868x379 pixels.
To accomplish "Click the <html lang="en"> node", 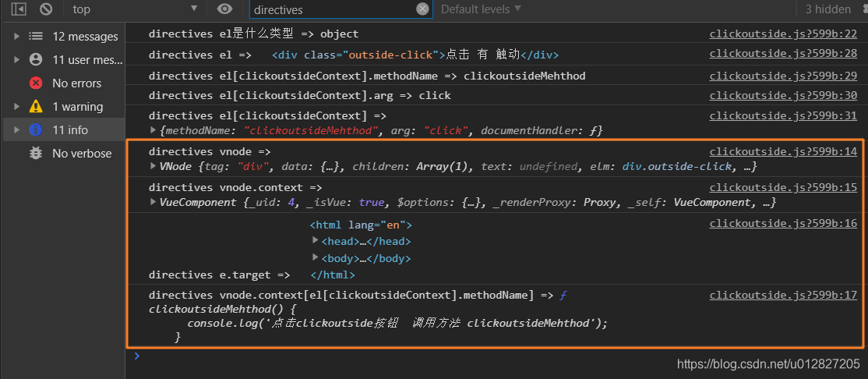I will [x=361, y=225].
